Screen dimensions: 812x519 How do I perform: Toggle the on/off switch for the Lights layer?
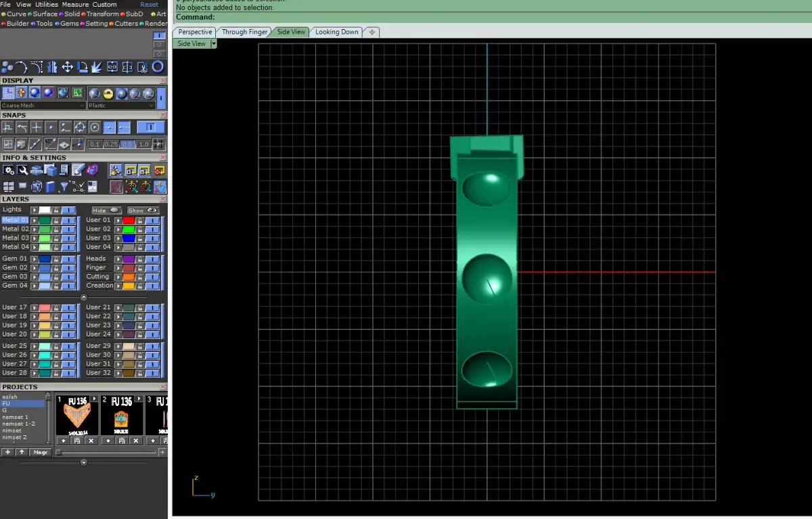pos(68,210)
